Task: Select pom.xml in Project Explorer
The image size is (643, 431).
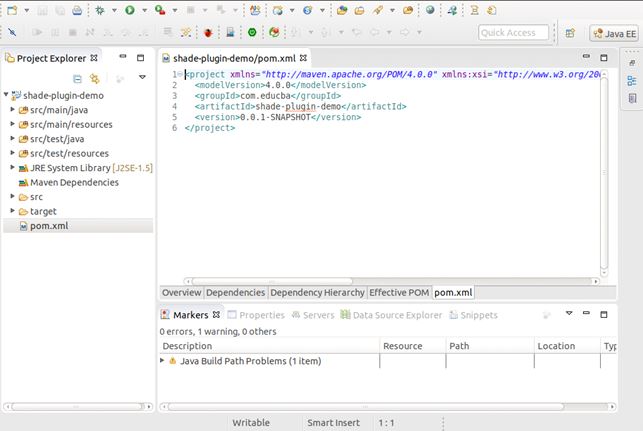Action: [44, 226]
